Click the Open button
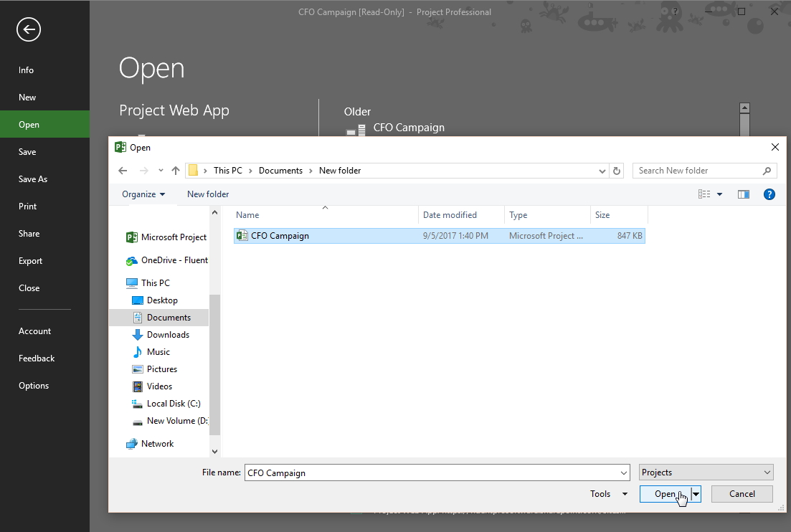Screen dimensions: 791x532 coord(665,494)
